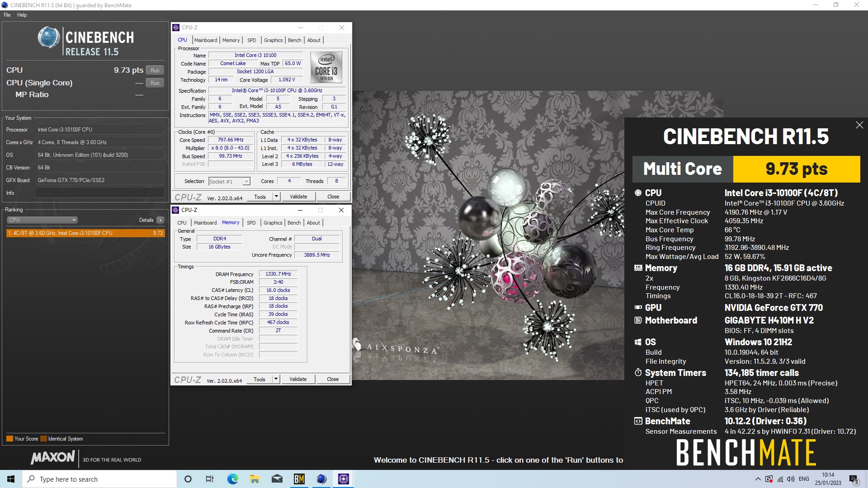This screenshot has width=868, height=488.
Task: Switch to CPU-Z taskbar icon
Action: (x=343, y=479)
